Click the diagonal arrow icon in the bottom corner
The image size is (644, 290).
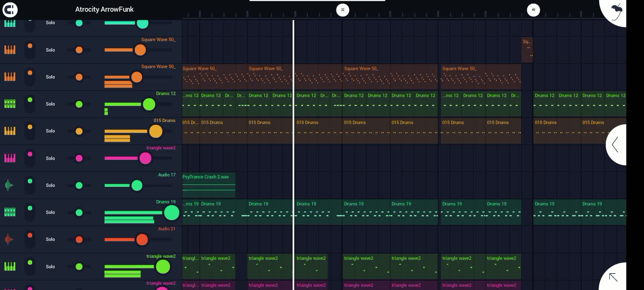click(613, 277)
